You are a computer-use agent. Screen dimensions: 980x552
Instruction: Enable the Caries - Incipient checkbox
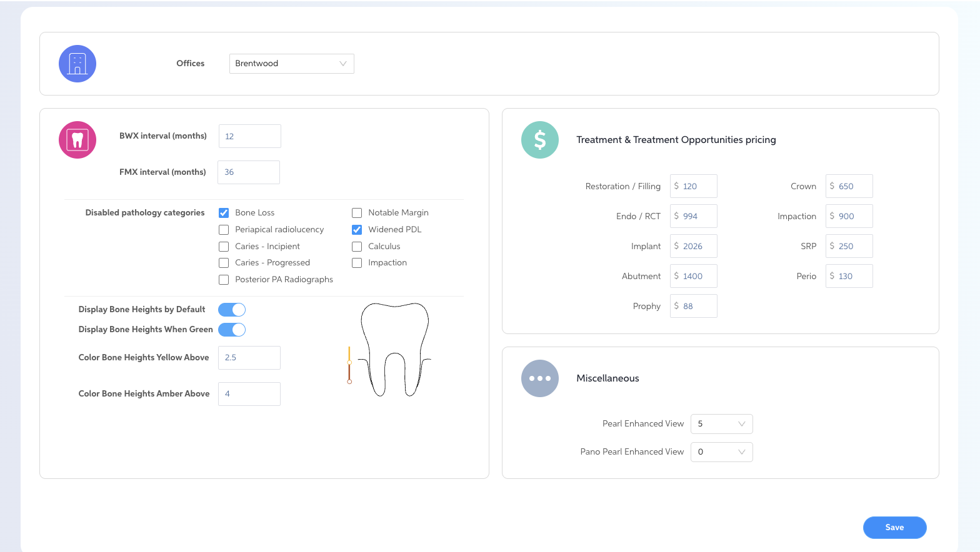(224, 247)
